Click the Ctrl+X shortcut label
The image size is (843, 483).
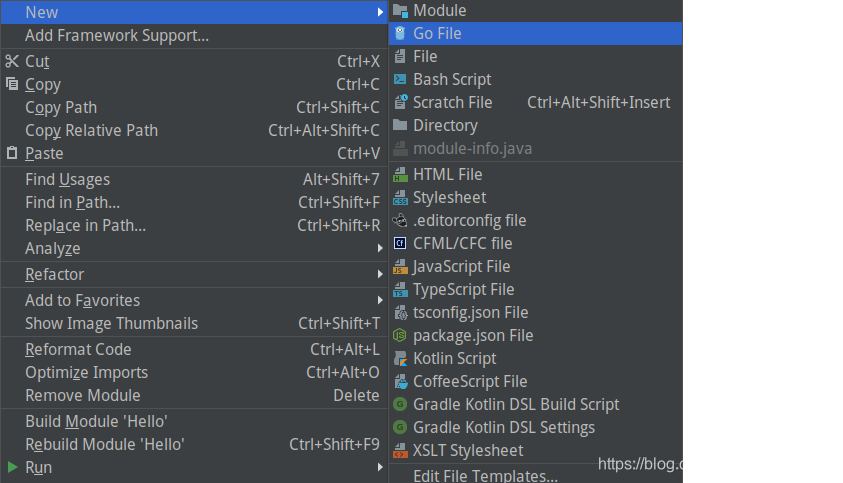359,61
